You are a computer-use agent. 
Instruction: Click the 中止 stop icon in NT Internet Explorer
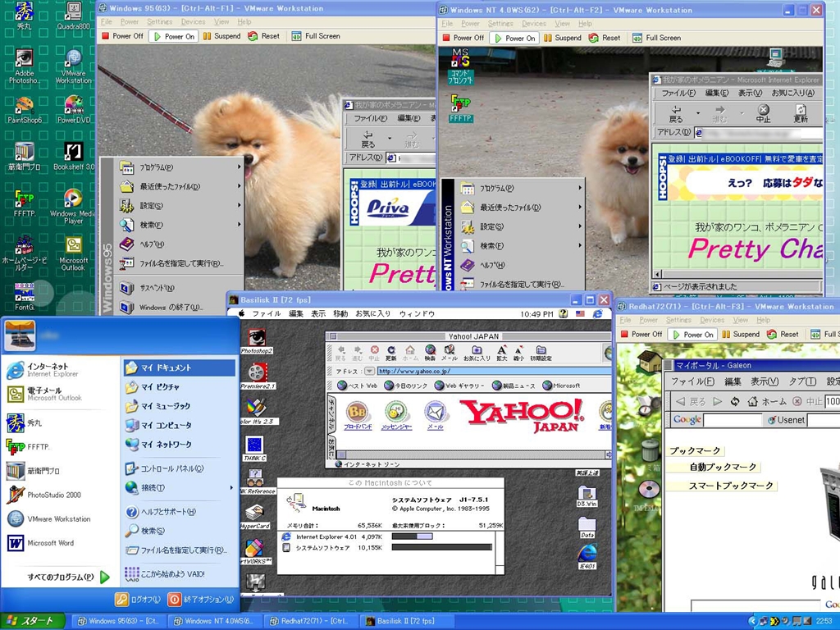tap(763, 113)
